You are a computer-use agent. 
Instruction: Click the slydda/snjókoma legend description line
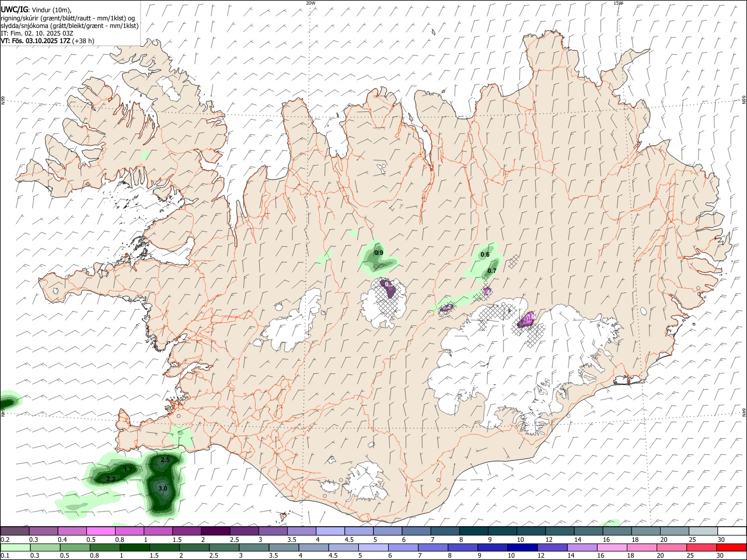click(x=69, y=26)
